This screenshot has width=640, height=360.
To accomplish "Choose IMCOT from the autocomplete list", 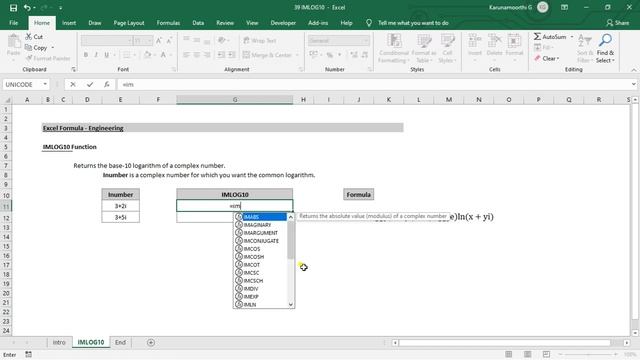I will [261, 264].
